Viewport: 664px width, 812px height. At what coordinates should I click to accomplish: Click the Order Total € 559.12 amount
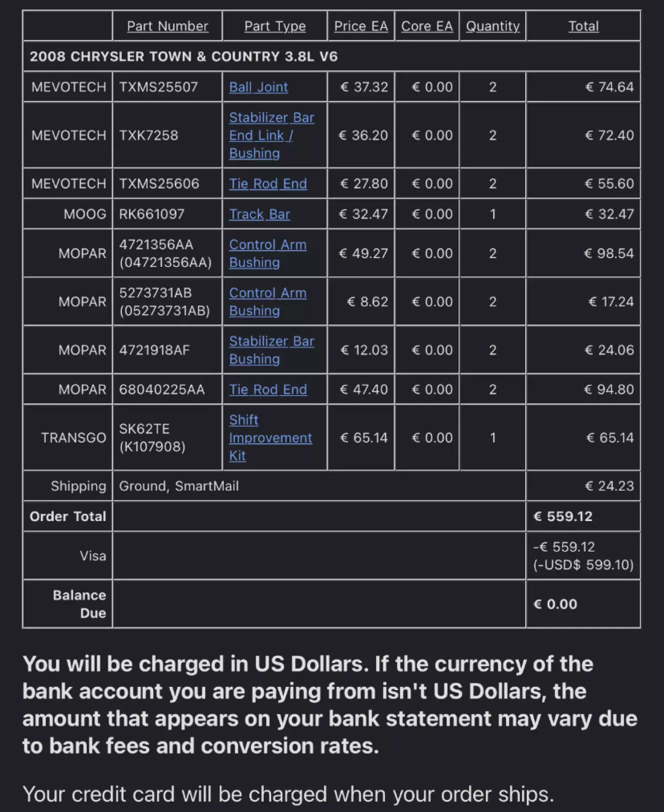[x=563, y=516]
